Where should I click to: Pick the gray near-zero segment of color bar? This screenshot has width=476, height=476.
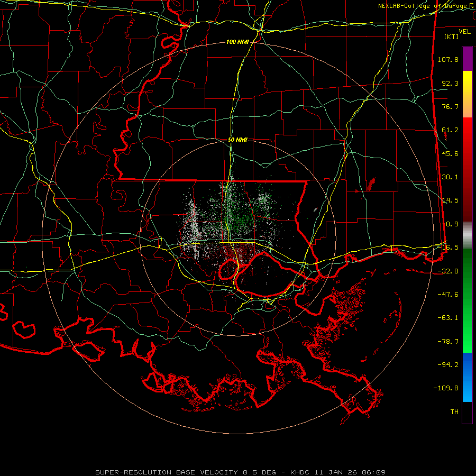467,235
